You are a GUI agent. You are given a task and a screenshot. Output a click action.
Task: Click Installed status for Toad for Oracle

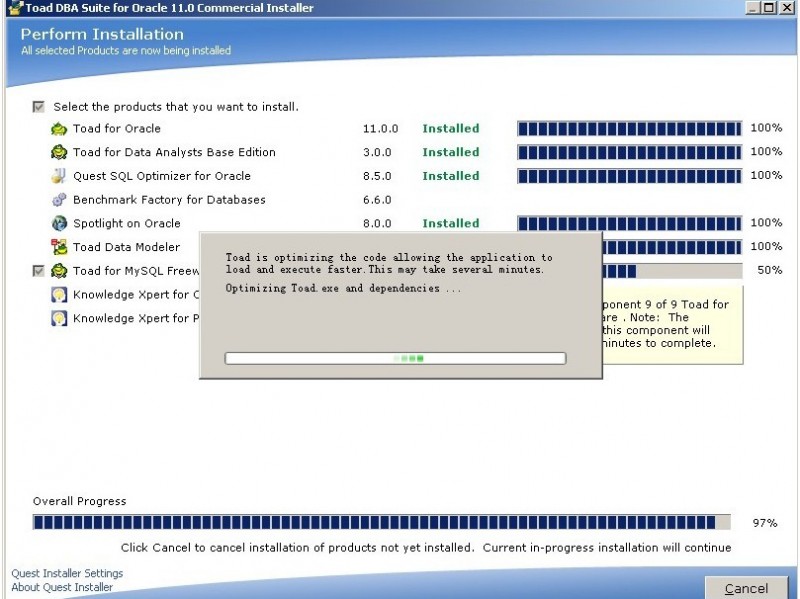click(451, 129)
